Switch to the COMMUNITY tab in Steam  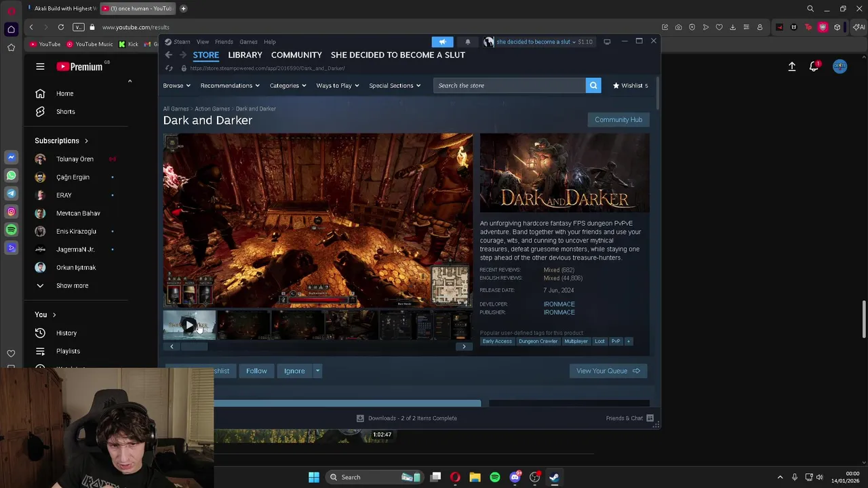click(296, 55)
